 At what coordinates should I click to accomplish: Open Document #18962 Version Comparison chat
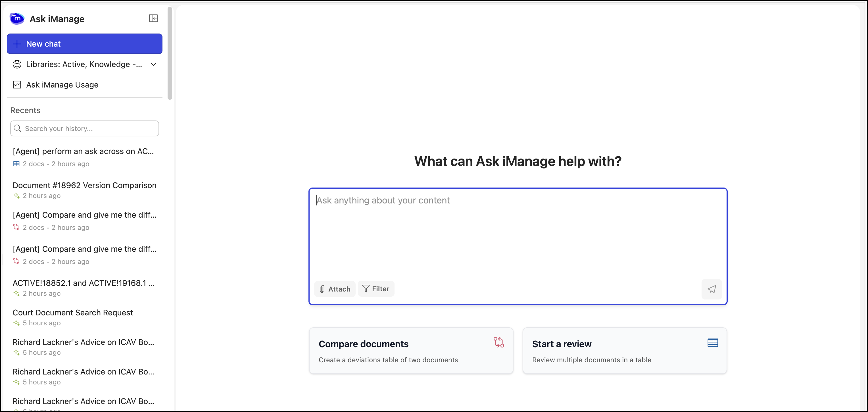click(x=84, y=190)
